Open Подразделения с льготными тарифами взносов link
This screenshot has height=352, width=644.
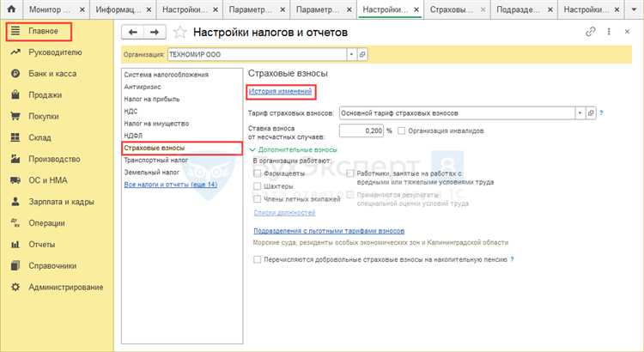pyautogui.click(x=329, y=231)
